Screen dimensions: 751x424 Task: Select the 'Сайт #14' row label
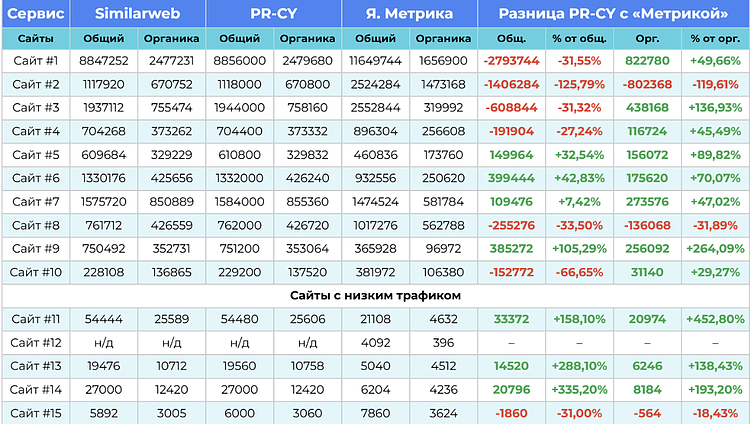36,390
